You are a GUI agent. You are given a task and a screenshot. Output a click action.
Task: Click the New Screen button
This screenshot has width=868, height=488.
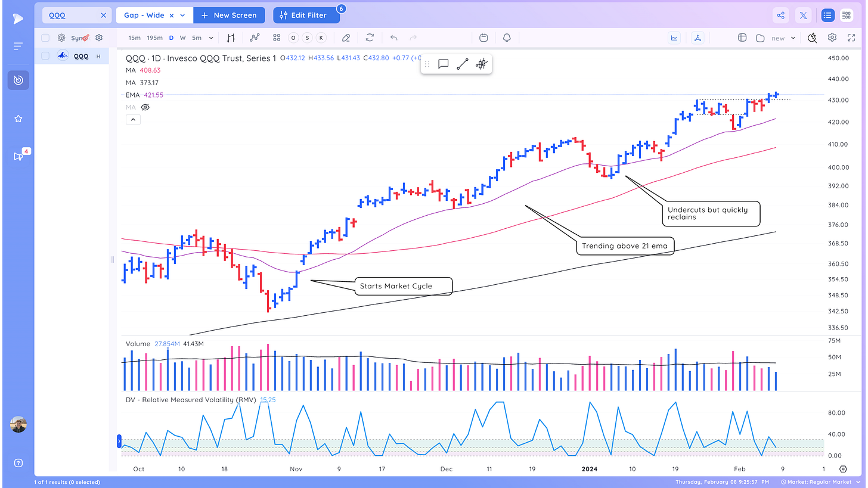pyautogui.click(x=229, y=15)
